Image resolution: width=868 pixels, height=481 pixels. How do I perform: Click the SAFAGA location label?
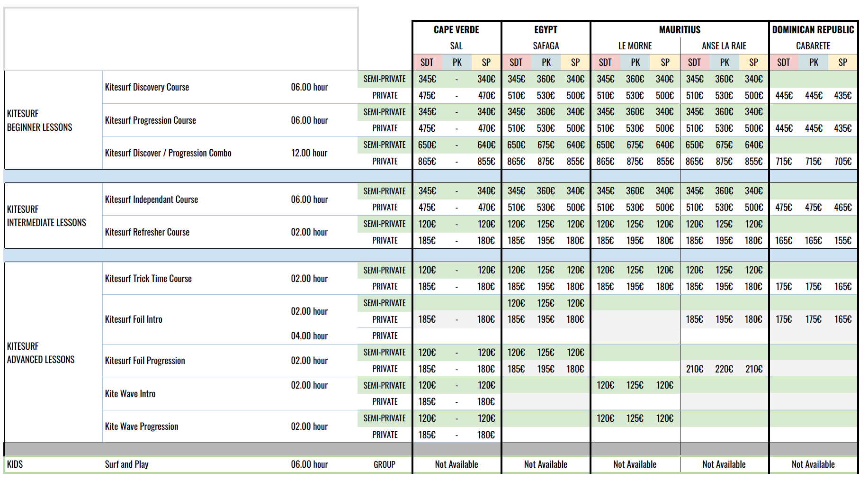point(546,46)
